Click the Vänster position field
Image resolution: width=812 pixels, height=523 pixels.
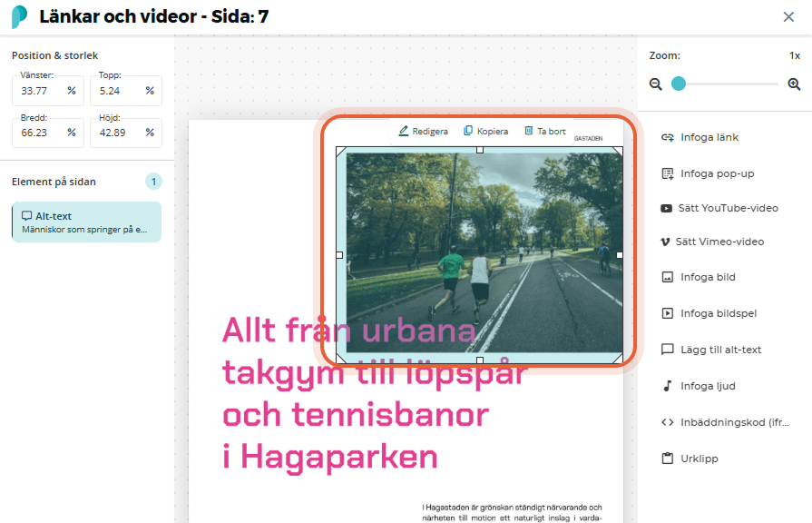[48, 91]
